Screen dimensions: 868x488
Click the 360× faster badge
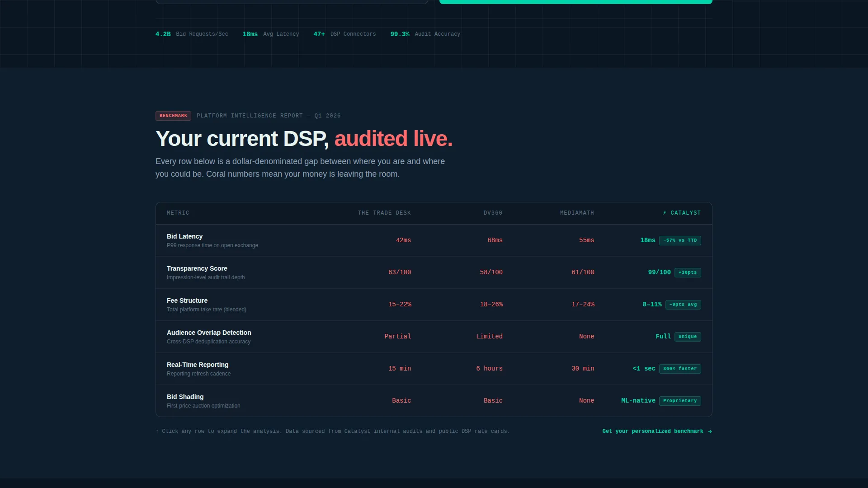pyautogui.click(x=680, y=369)
